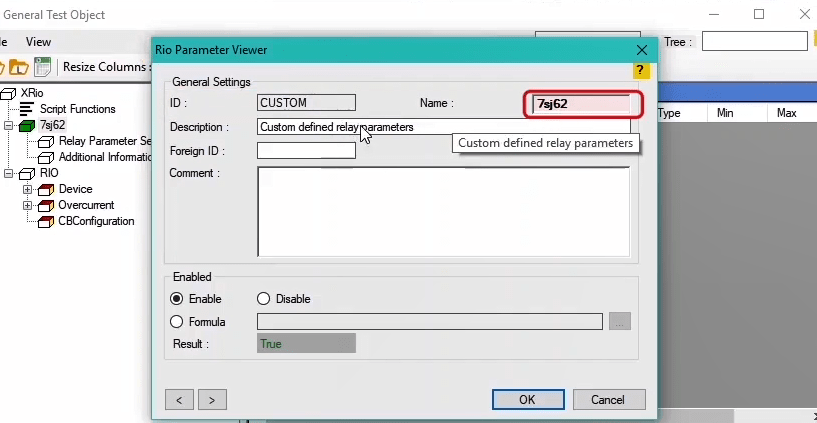817x423 pixels.
Task: Click the open folder toolbar icon
Action: (20, 67)
